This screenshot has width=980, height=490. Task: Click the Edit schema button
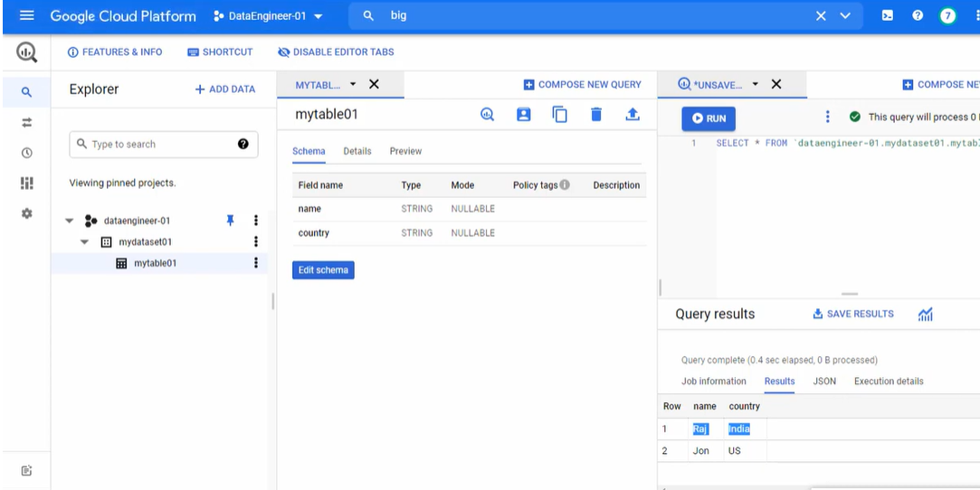coord(323,270)
